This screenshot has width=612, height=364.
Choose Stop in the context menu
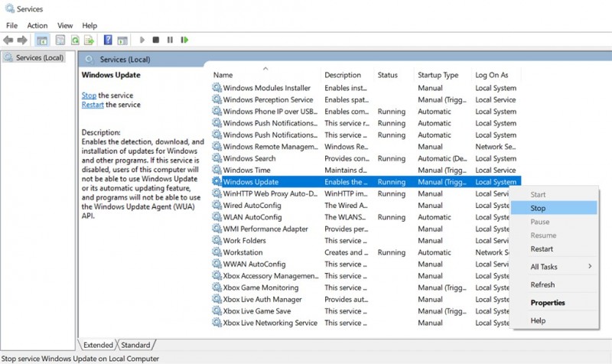(x=538, y=208)
